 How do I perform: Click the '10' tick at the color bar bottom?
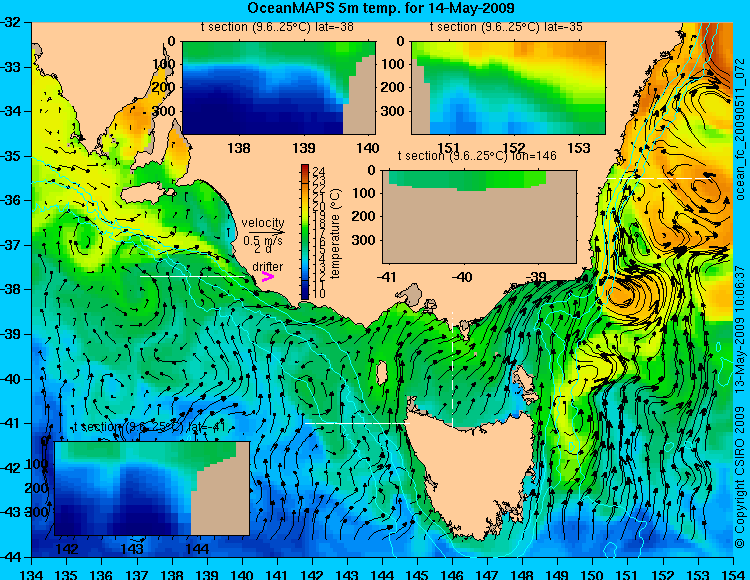[x=319, y=293]
